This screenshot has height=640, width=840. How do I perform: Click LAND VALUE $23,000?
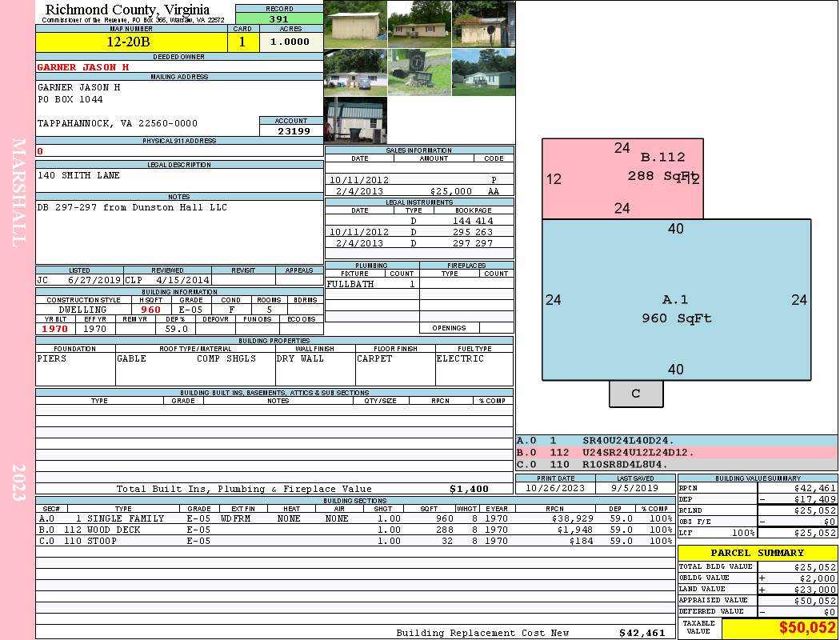pyautogui.click(x=814, y=589)
